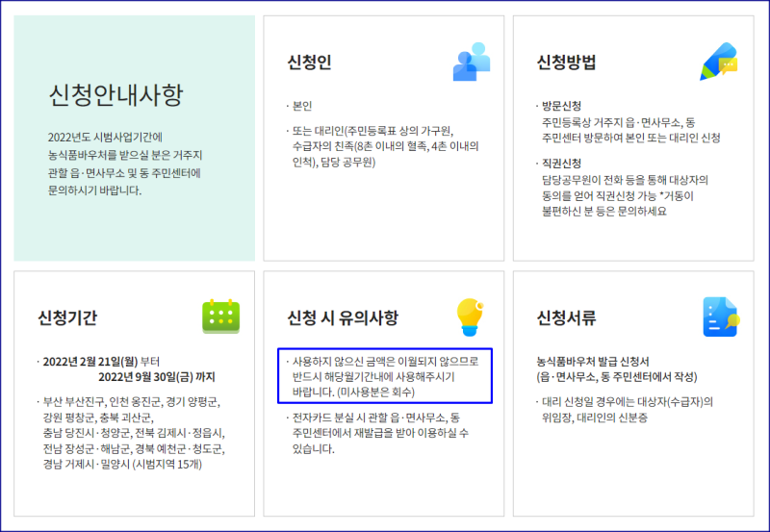The height and width of the screenshot is (532, 770).
Task: Click the 신청방법 card title
Action: point(566,62)
